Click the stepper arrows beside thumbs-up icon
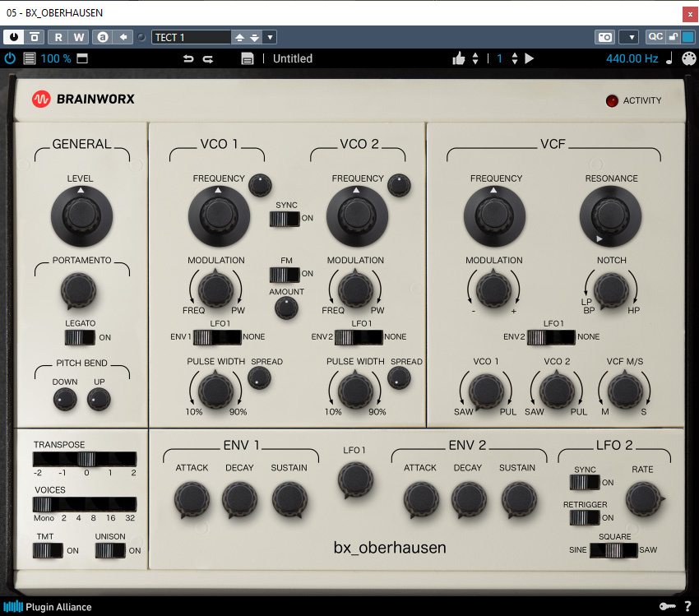The image size is (699, 616). (x=475, y=58)
